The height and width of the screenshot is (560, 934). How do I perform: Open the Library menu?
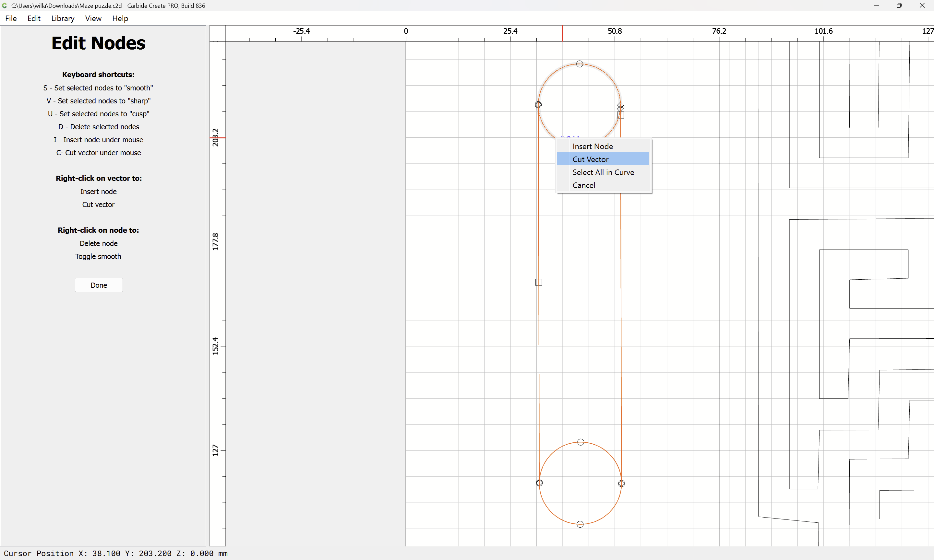(x=63, y=18)
